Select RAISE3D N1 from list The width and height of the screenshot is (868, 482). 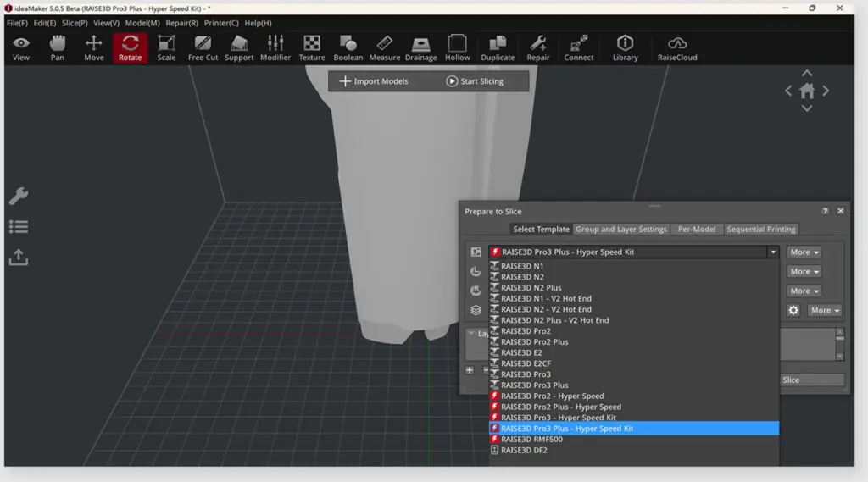[x=634, y=266]
